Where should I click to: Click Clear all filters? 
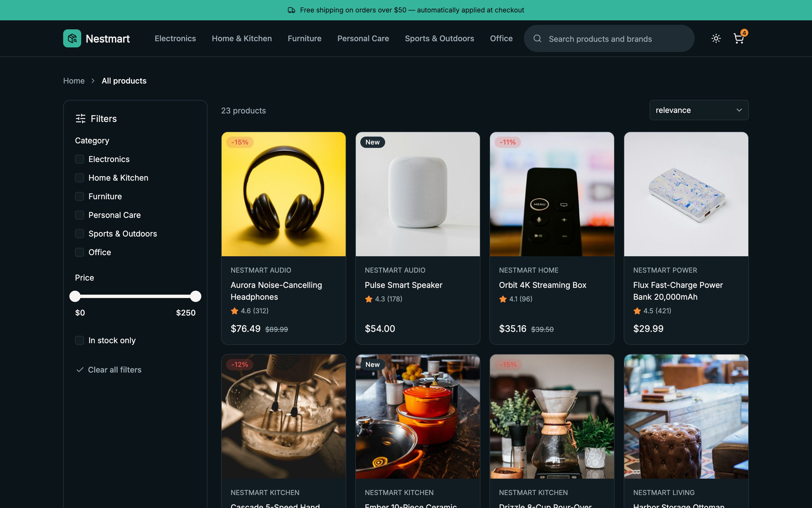click(109, 370)
